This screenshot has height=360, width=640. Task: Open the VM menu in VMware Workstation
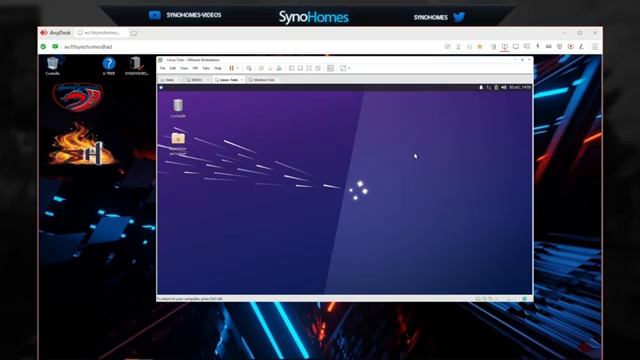coord(195,68)
